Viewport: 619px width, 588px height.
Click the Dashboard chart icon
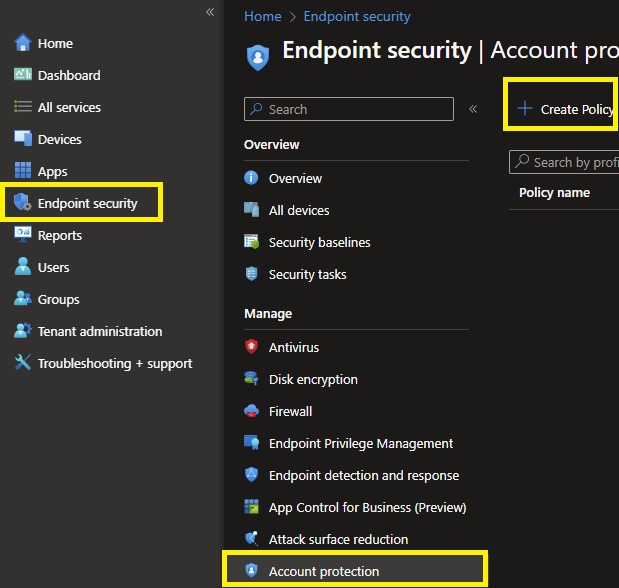point(22,75)
